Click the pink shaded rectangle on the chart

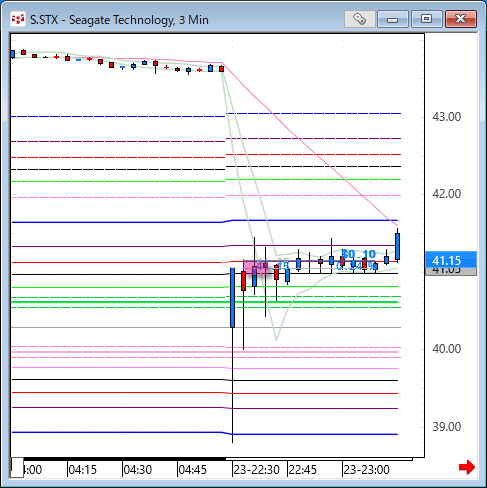(255, 267)
